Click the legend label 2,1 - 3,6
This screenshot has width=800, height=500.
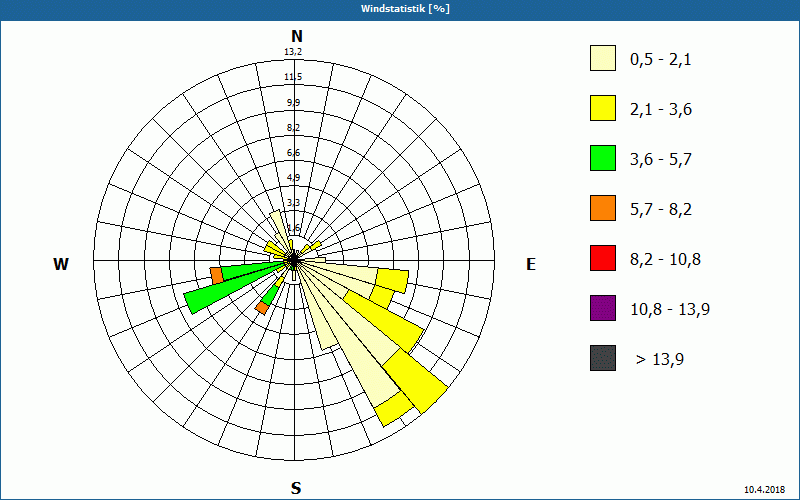(x=661, y=110)
